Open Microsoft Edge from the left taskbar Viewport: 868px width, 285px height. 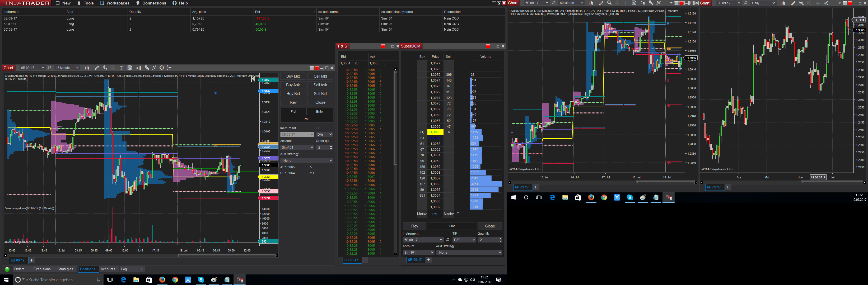123,280
